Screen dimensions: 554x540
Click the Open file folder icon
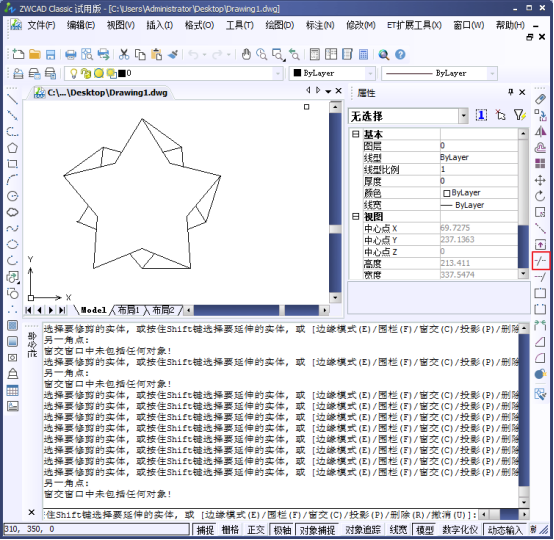pos(34,54)
